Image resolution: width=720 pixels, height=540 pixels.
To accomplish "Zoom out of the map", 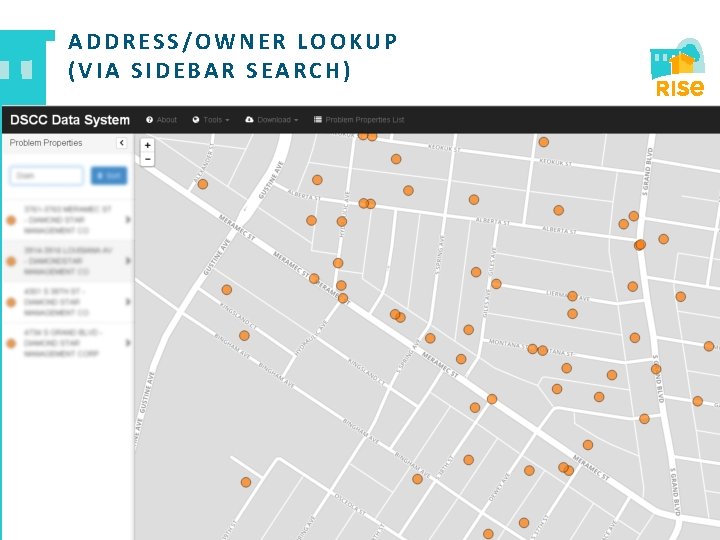I will point(147,159).
